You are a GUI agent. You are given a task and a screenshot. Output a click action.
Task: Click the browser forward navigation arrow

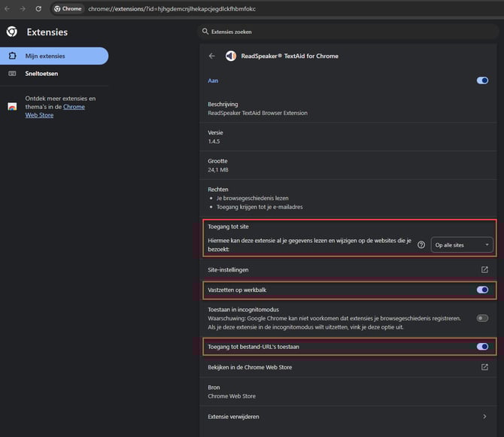tap(23, 8)
